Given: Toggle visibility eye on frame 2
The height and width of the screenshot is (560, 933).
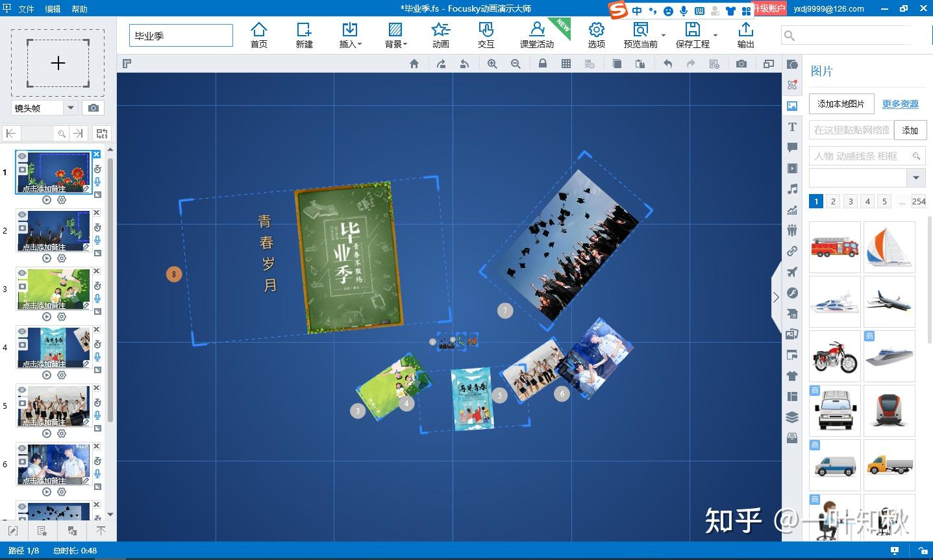Looking at the screenshot, I should pos(22,215).
